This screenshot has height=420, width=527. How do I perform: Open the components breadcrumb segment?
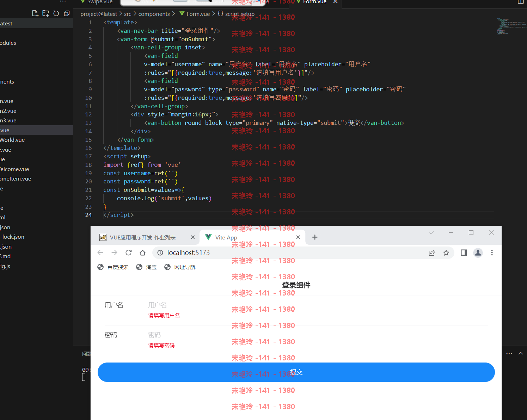point(154,14)
